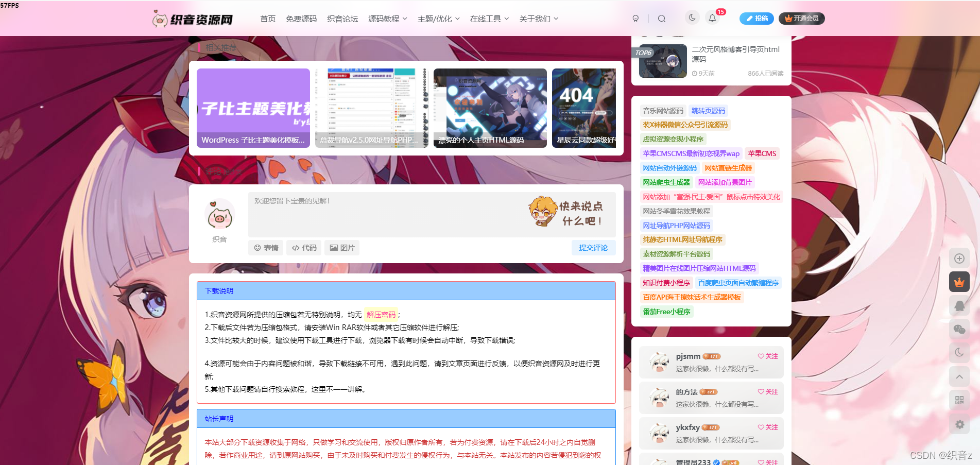Select the 网站爬虫生成器 tag
The width and height of the screenshot is (980, 465).
tap(666, 182)
